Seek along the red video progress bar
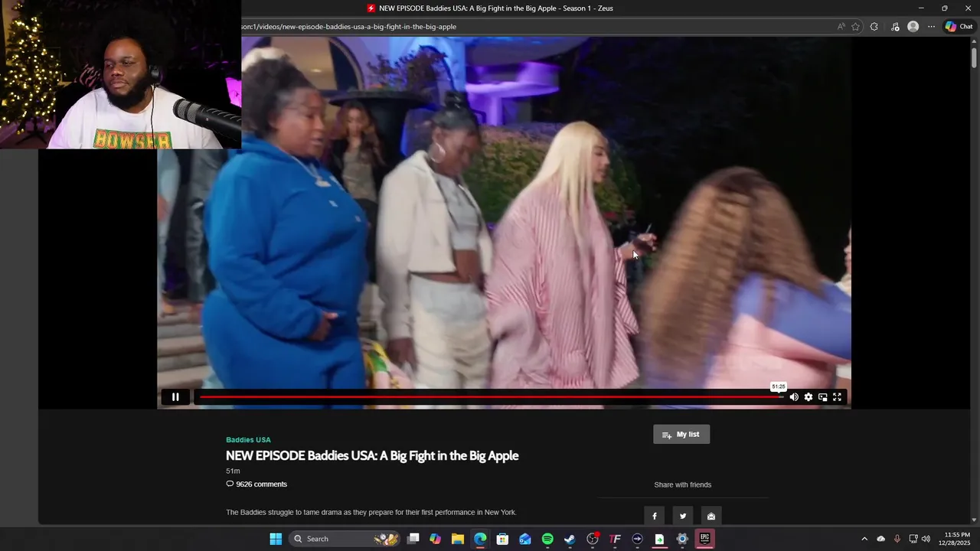Image resolution: width=980 pixels, height=551 pixels. click(492, 397)
